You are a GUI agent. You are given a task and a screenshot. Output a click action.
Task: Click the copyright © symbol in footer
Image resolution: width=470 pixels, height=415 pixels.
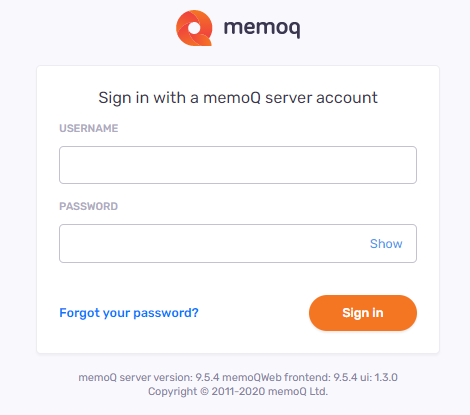tap(204, 391)
